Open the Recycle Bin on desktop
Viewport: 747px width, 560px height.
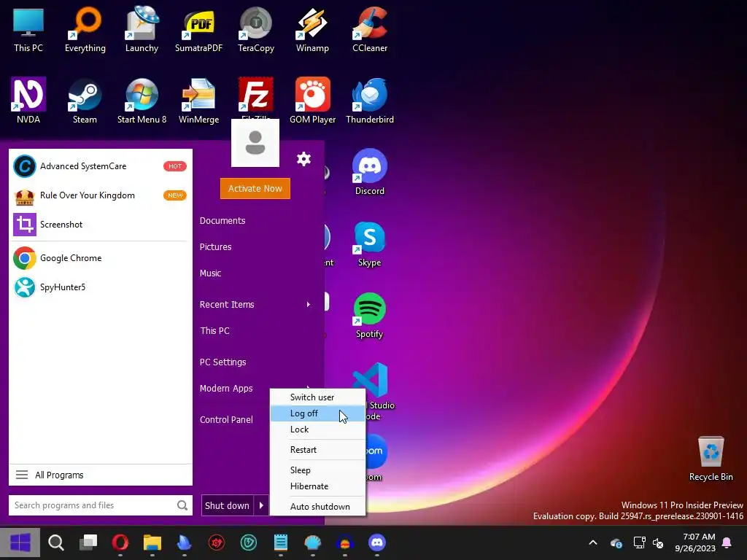tap(711, 458)
